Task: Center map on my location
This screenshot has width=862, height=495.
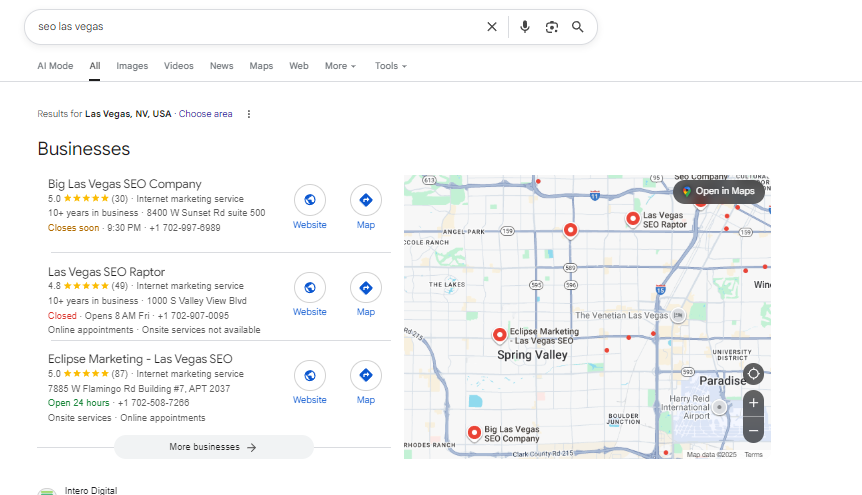Action: 753,374
